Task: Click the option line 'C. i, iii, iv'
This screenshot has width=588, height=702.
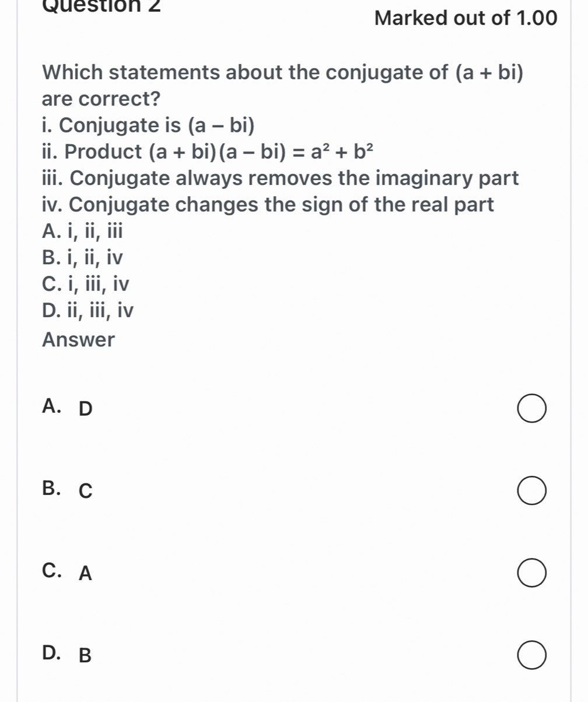Action: tap(86, 285)
